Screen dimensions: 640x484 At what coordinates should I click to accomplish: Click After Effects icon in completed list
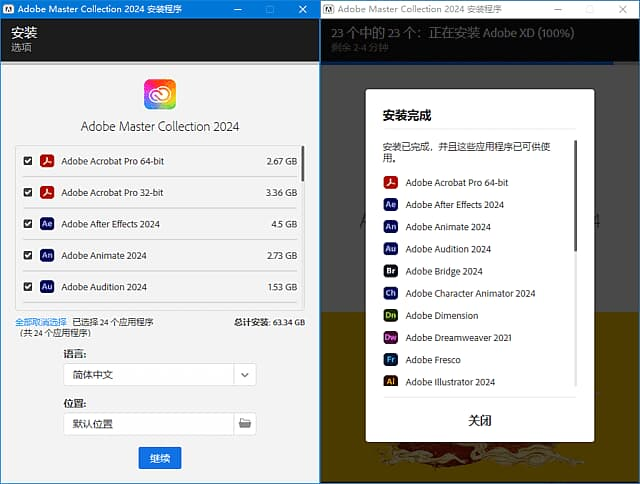click(391, 204)
